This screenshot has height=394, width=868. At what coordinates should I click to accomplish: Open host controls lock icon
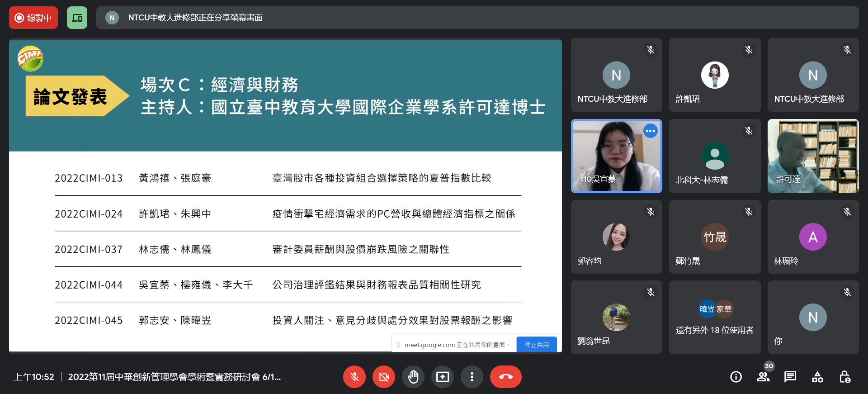click(844, 377)
